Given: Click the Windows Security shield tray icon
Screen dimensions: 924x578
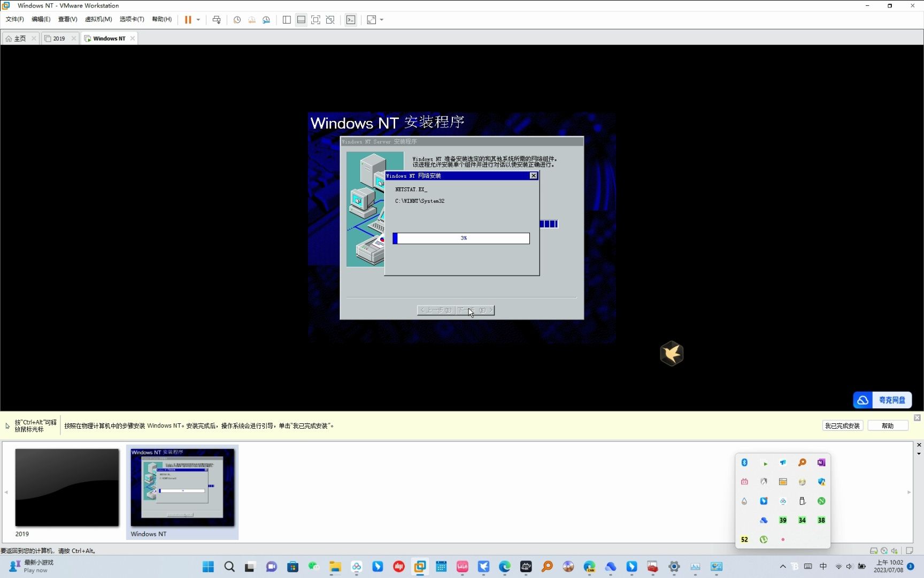Looking at the screenshot, I should tap(821, 482).
